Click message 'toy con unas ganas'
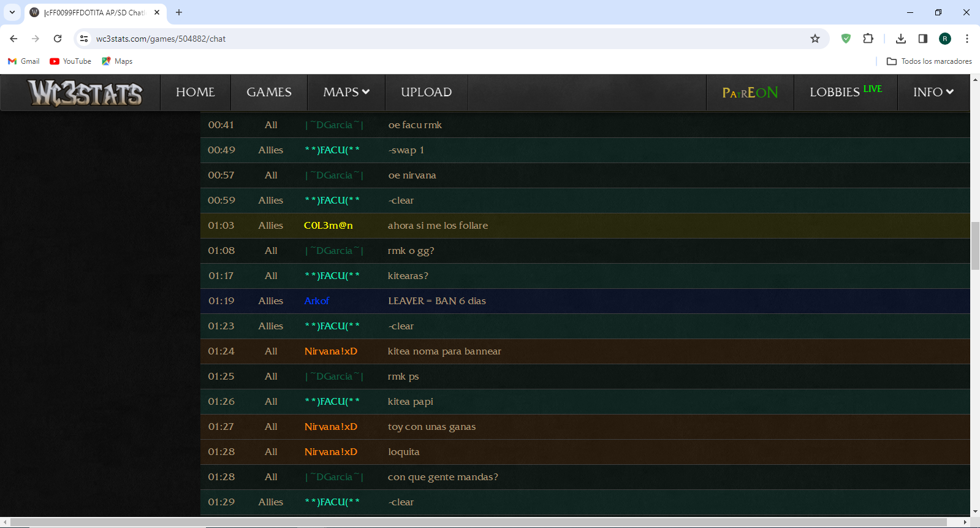The height and width of the screenshot is (528, 980). click(x=432, y=427)
